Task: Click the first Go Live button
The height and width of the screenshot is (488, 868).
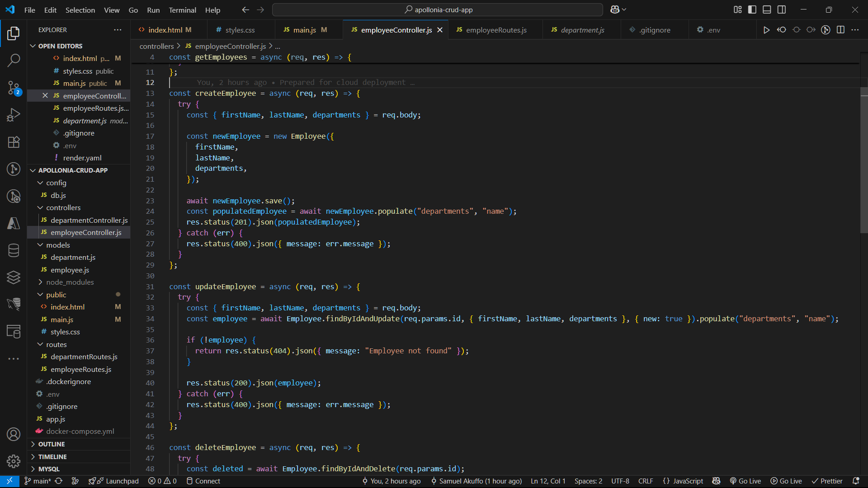Action: click(745, 481)
